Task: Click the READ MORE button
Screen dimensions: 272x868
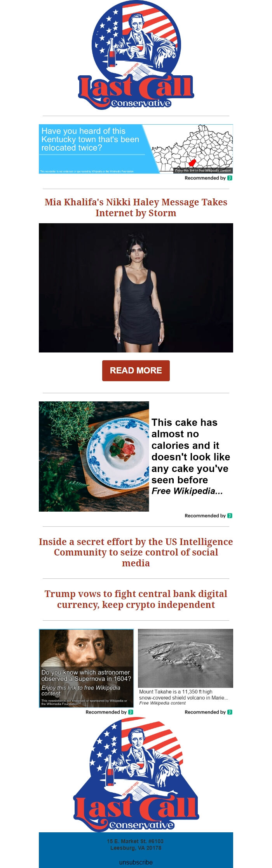Action: pos(136,370)
